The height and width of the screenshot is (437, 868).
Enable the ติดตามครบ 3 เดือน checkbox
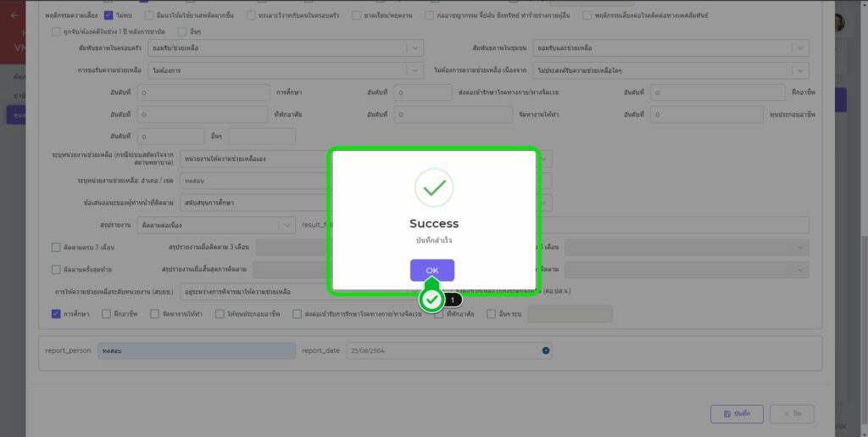(x=56, y=247)
